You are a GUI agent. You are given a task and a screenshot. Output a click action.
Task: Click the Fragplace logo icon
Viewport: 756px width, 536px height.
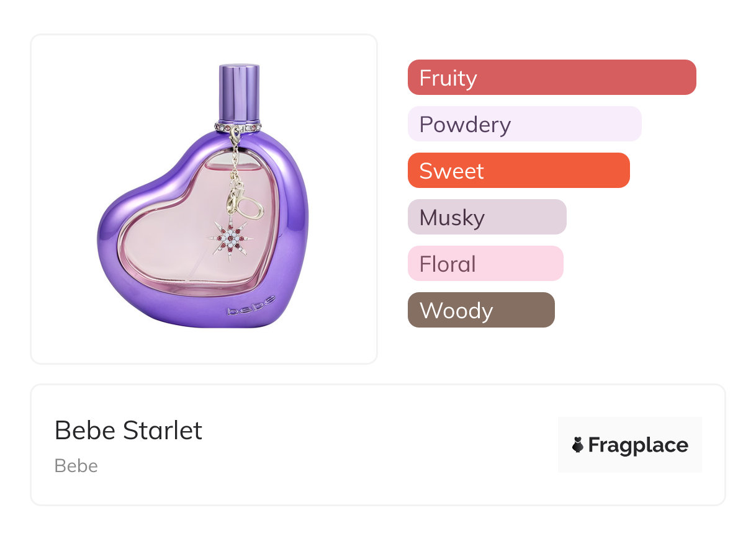tap(578, 445)
